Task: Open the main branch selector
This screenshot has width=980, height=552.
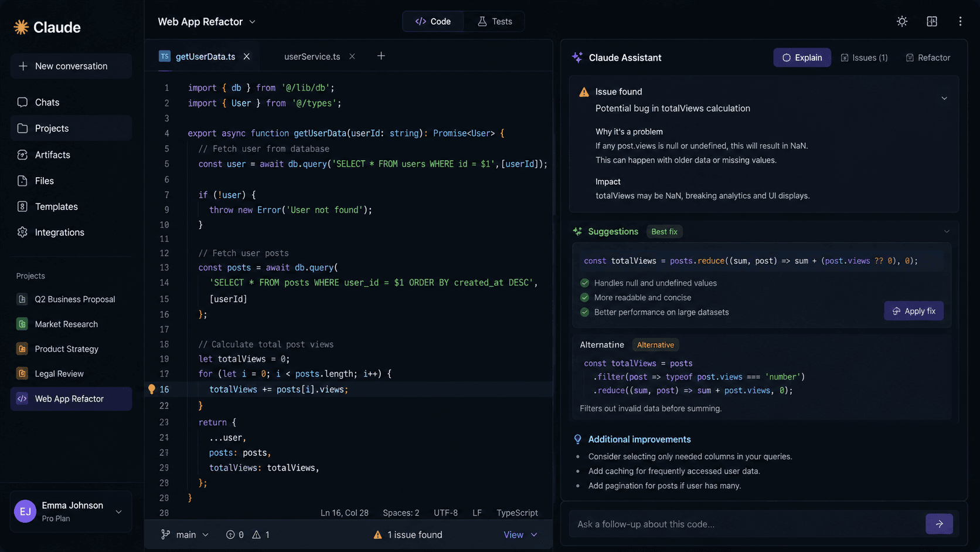Action: (185, 534)
